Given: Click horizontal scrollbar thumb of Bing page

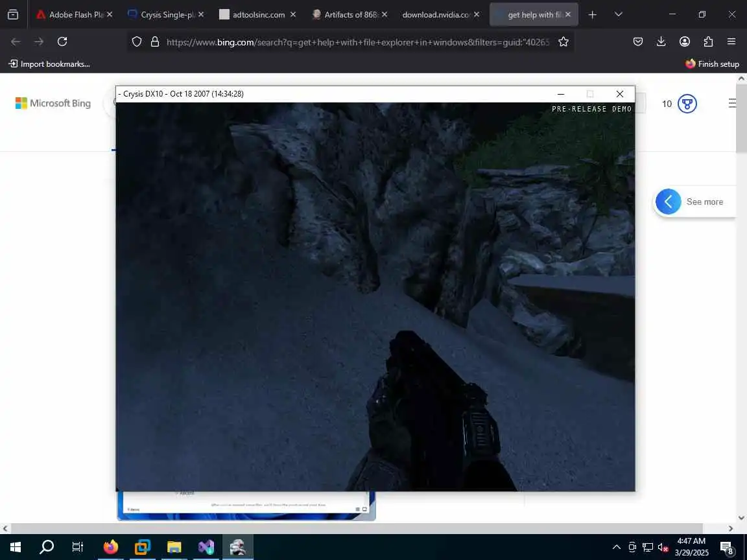Looking at the screenshot, I should click(x=357, y=529).
